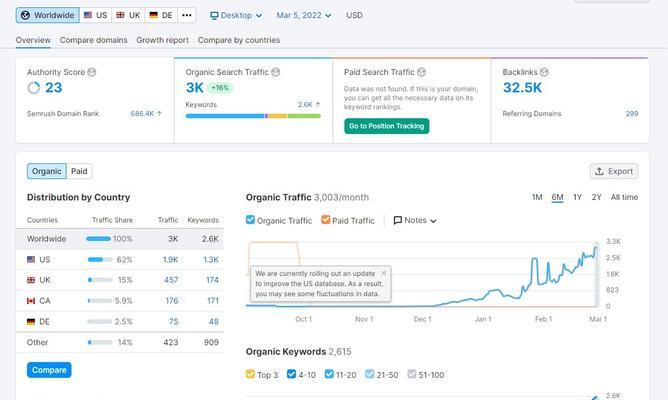Click Germany flag in country table

point(31,322)
